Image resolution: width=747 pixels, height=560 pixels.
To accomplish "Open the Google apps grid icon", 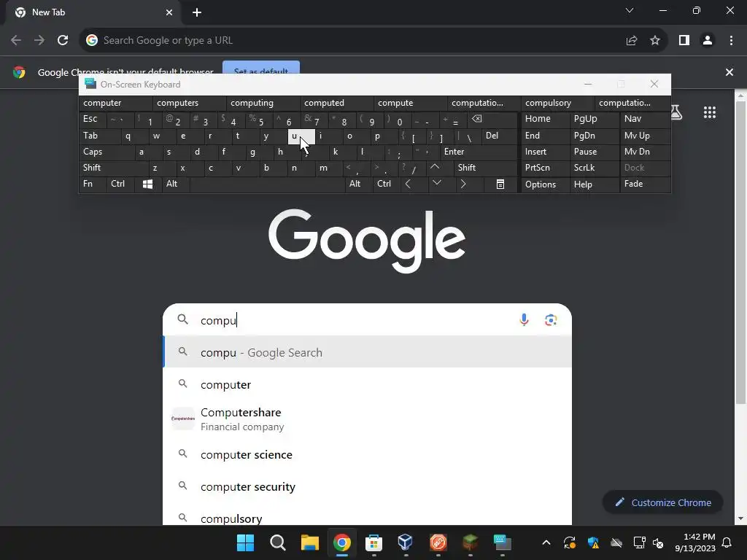I will click(709, 112).
